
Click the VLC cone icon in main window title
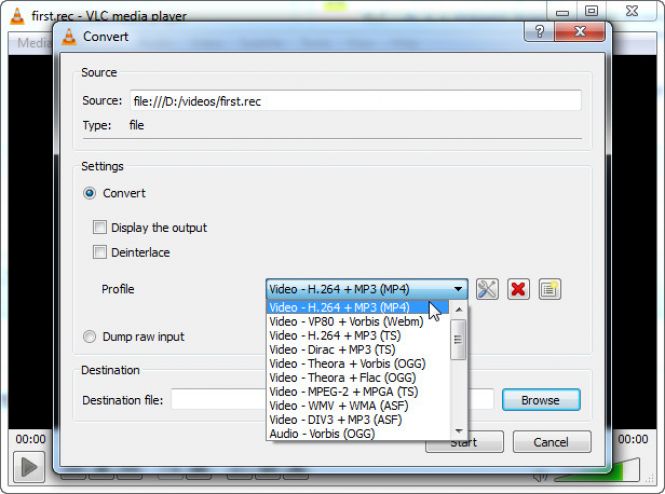17,16
